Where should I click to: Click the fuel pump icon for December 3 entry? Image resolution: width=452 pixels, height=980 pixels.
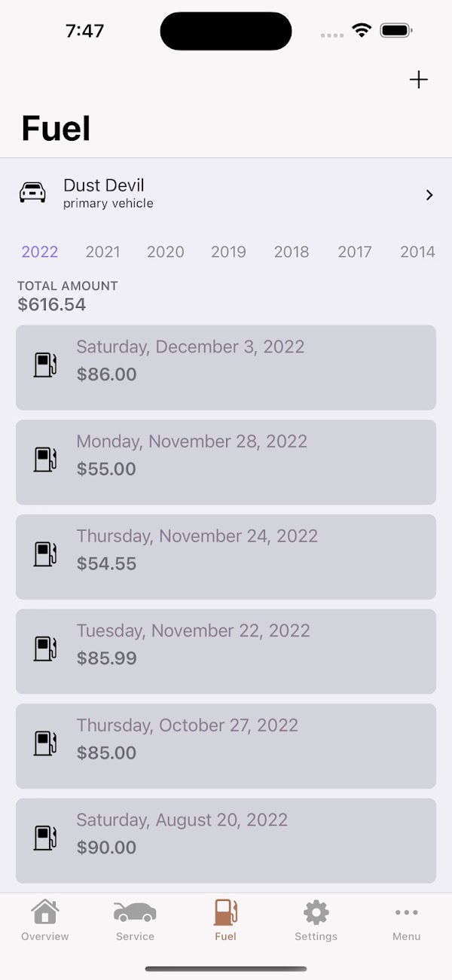45,365
